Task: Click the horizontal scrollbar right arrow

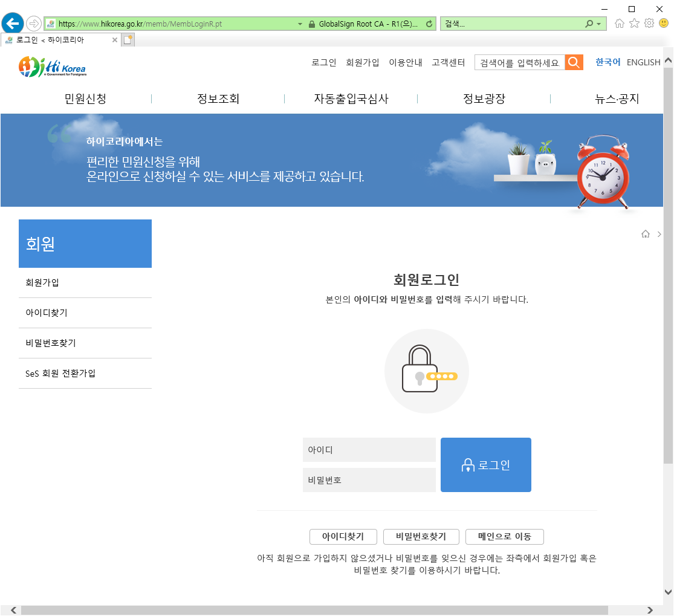Action: [x=650, y=611]
